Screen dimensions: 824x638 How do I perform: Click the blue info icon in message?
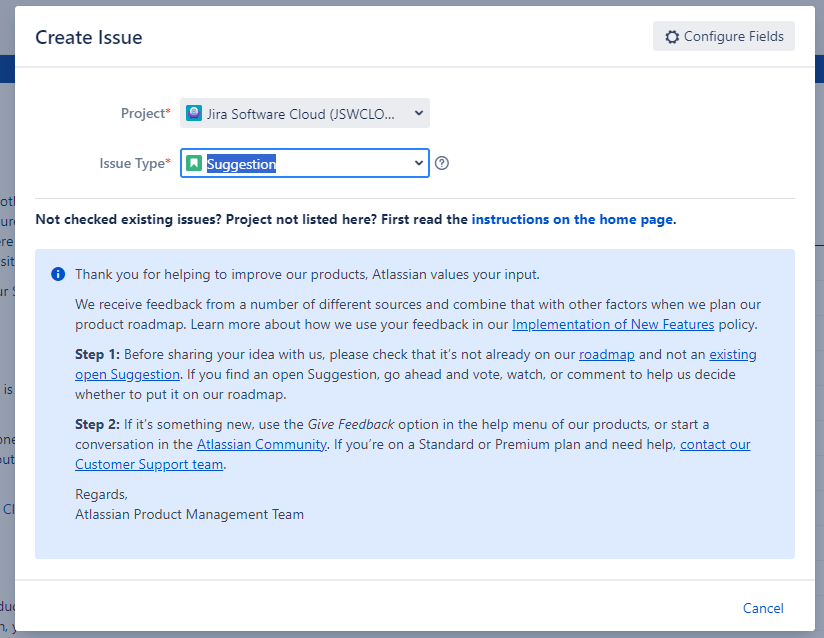tap(58, 274)
